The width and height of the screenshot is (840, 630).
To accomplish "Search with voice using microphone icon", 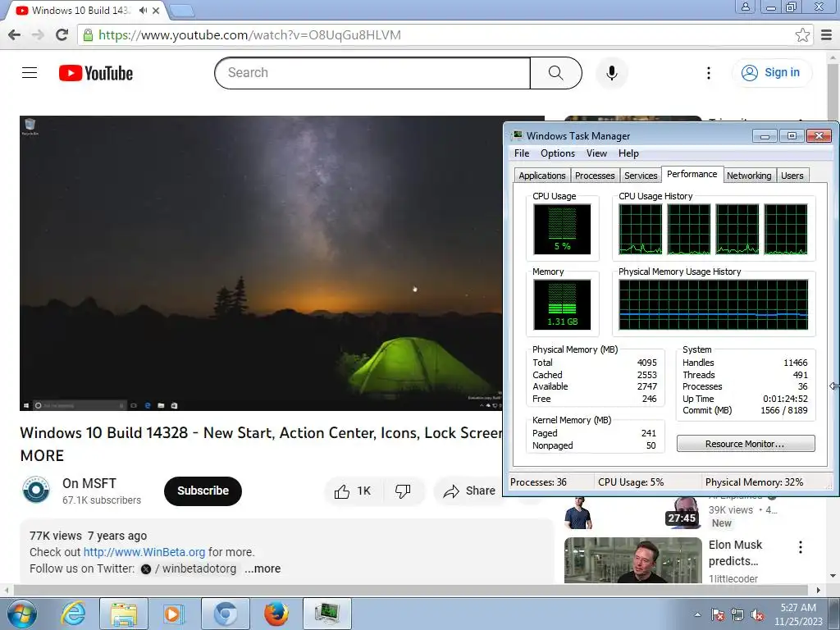I will coord(612,73).
